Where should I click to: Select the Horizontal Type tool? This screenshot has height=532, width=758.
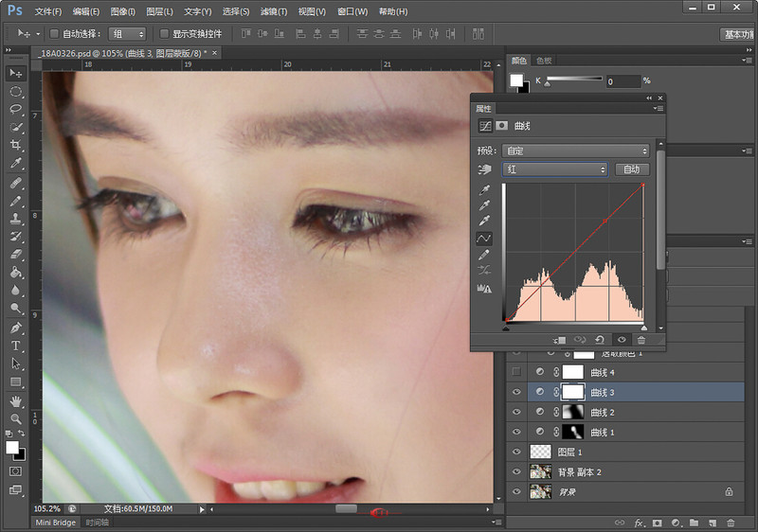point(15,346)
